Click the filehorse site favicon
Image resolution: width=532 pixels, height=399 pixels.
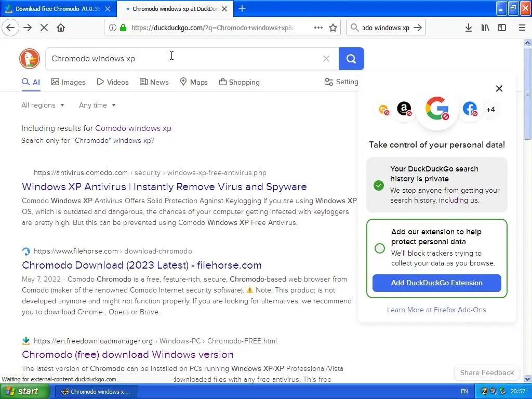coord(26,251)
